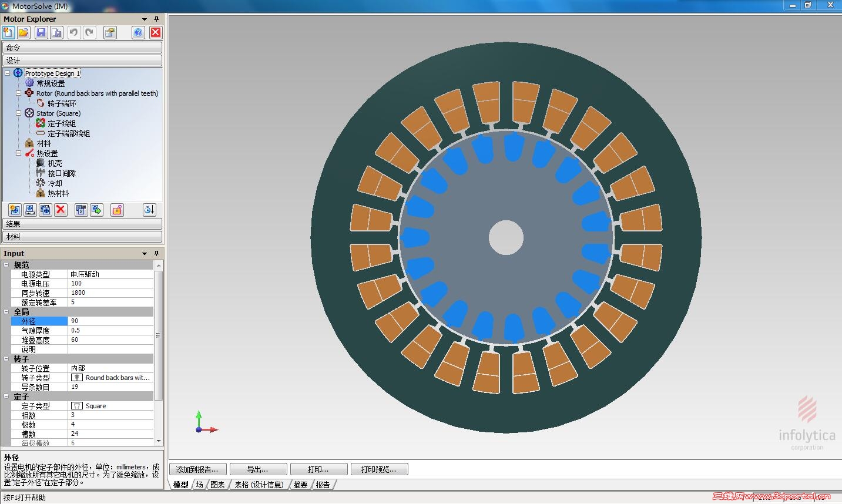Select the 定子绕组 tree item
Screen dimensions: 842x504
[x=62, y=123]
